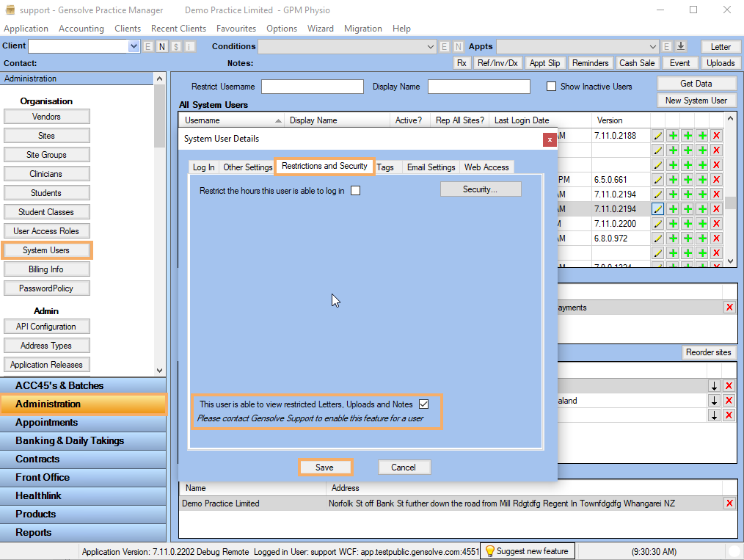Click the Security... button

[x=480, y=189]
